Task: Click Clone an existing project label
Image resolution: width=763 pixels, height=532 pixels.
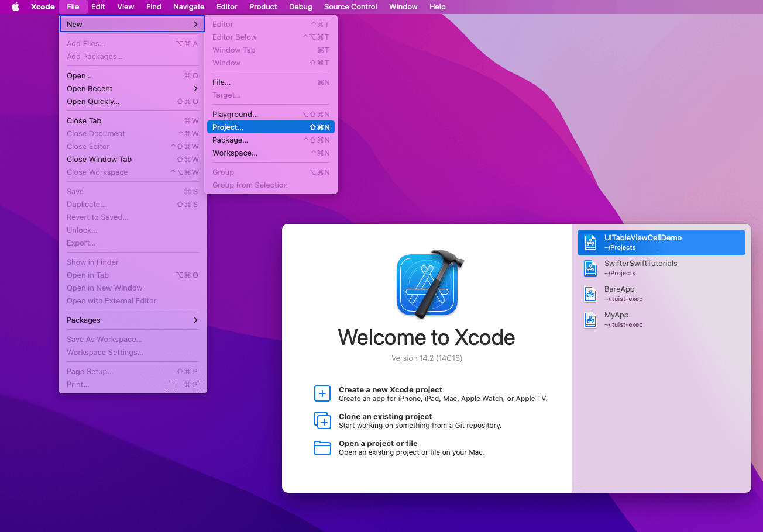Action: [385, 416]
